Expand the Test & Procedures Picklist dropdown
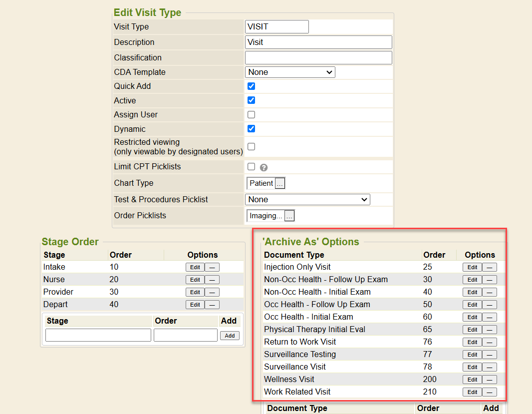This screenshot has width=532, height=414. (x=307, y=200)
